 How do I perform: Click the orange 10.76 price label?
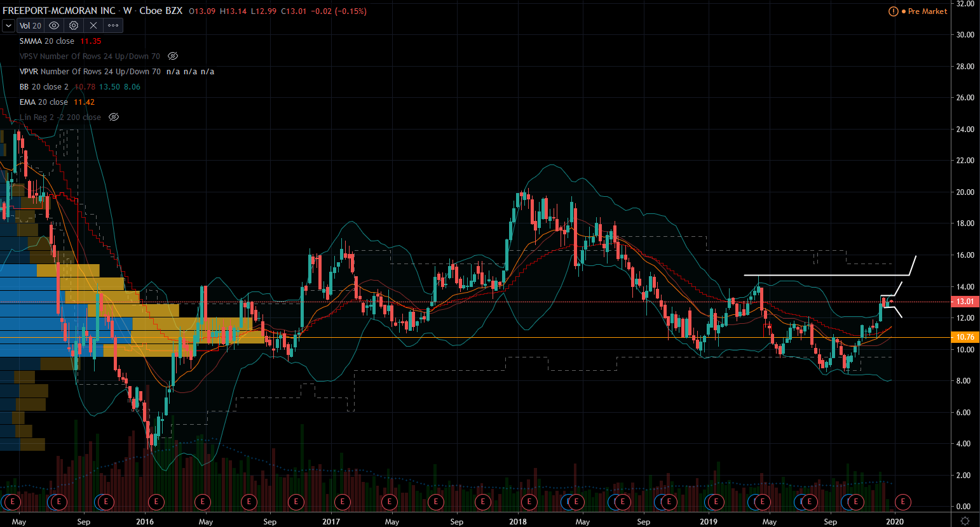coord(965,337)
